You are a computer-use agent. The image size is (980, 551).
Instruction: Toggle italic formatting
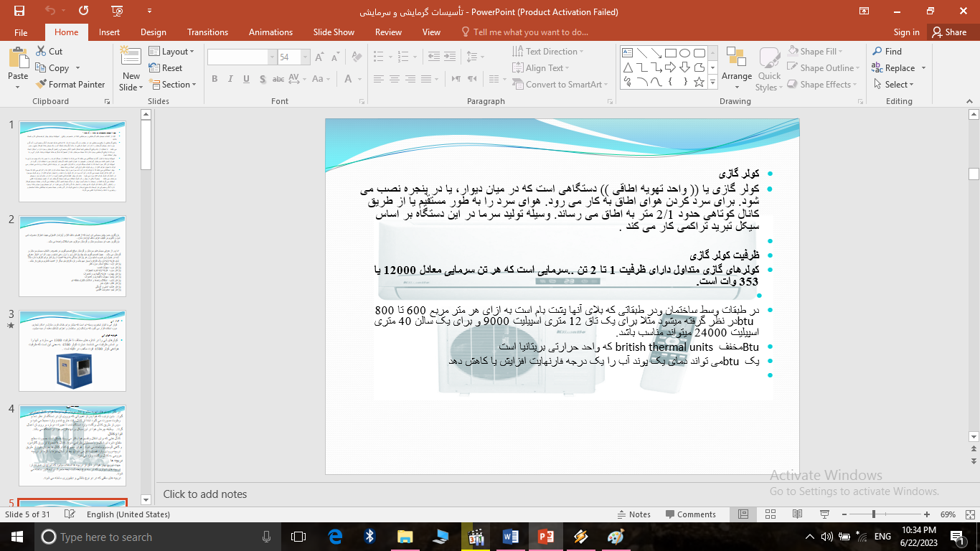230,79
